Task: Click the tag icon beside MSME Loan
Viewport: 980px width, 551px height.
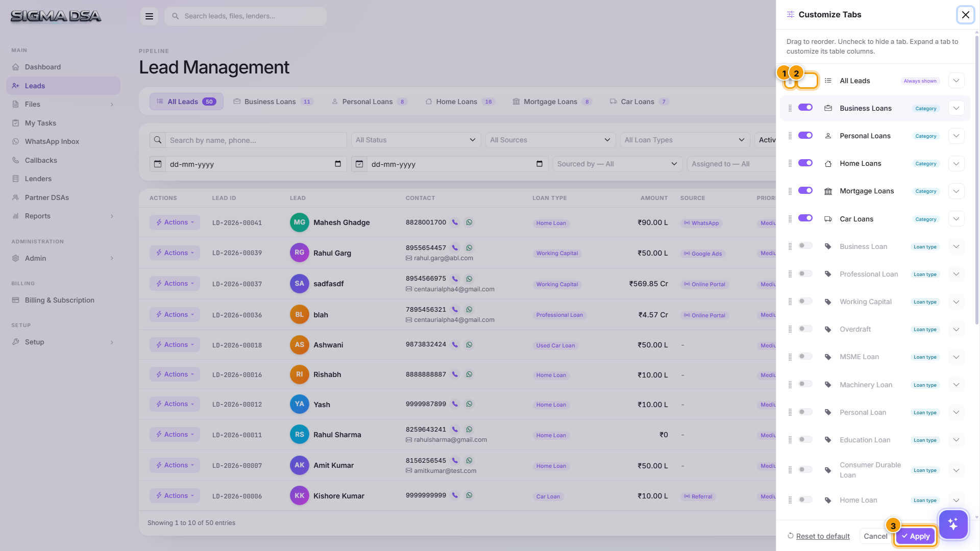Action: [828, 357]
